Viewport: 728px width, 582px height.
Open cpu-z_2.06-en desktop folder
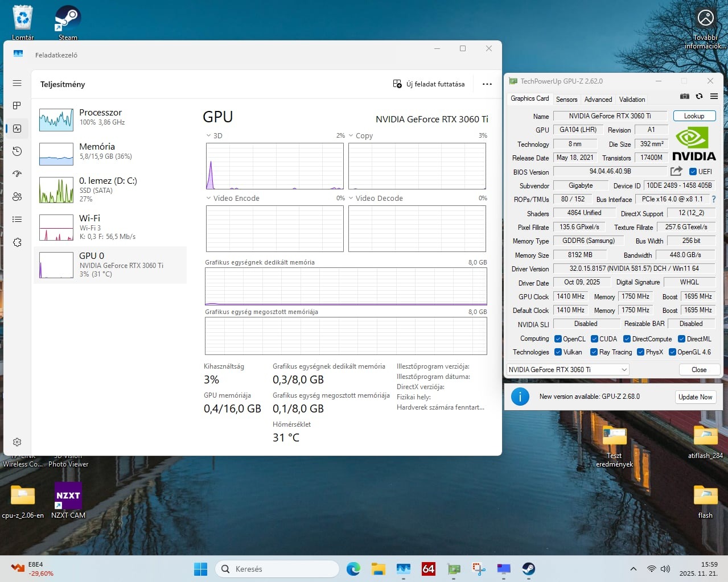pos(23,501)
